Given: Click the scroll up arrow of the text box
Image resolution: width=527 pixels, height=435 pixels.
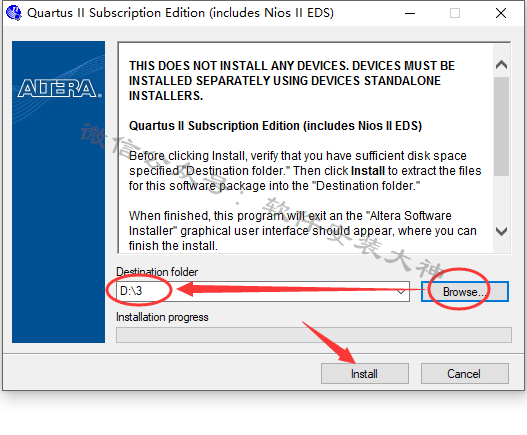Looking at the screenshot, I should click(x=501, y=64).
